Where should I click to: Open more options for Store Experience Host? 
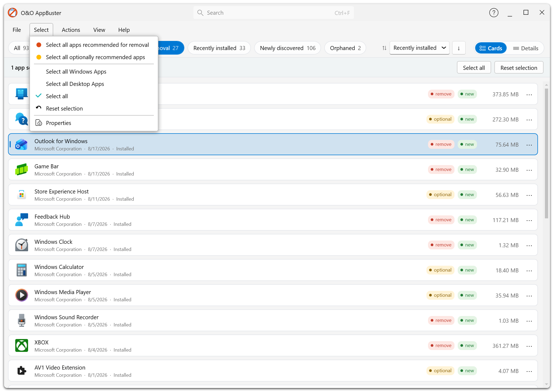(529, 195)
